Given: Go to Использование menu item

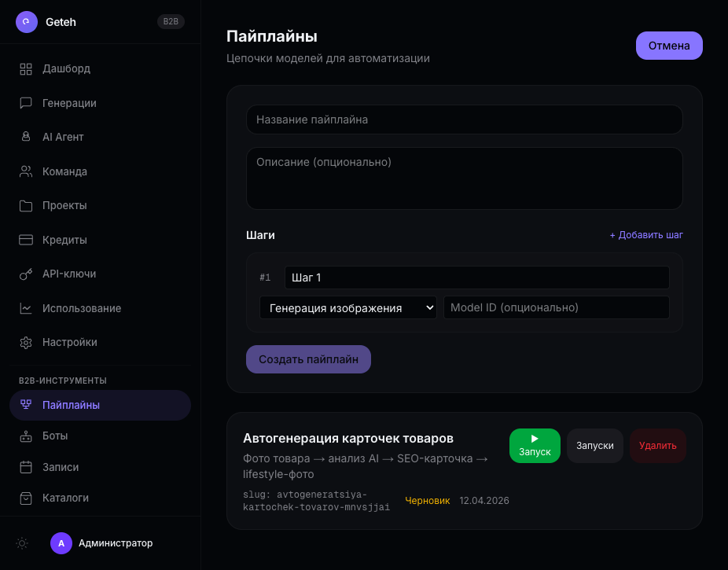Looking at the screenshot, I should pyautogui.click(x=82, y=308).
